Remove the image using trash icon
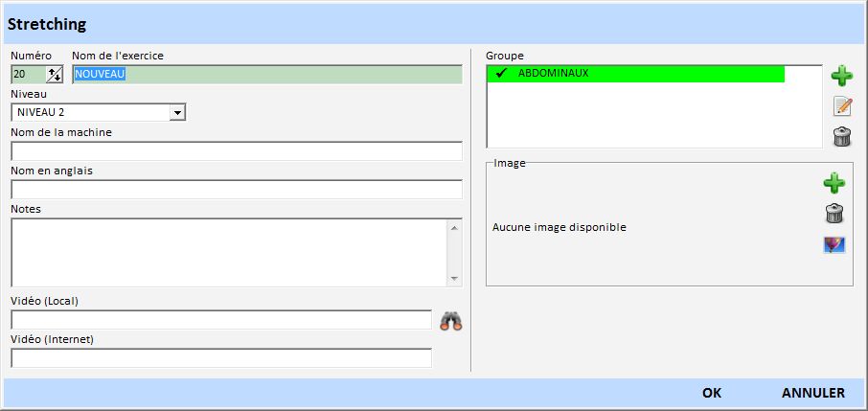This screenshot has width=868, height=411. tap(834, 214)
